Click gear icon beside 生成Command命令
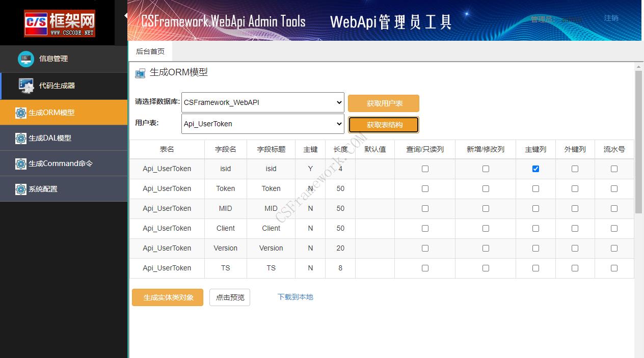This screenshot has height=358, width=644. tap(21, 163)
